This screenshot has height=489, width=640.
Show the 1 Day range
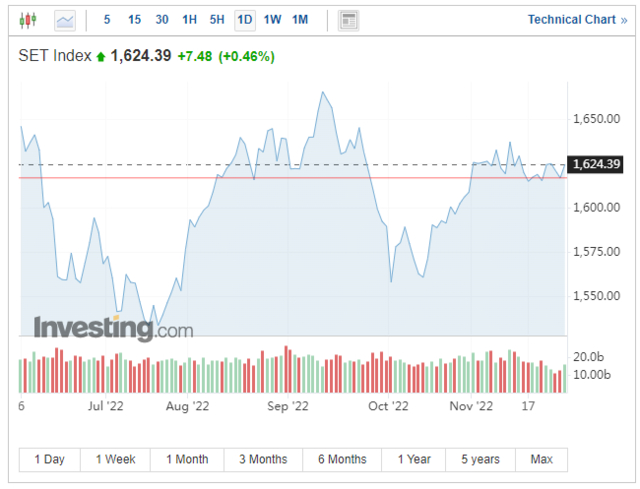pyautogui.click(x=50, y=459)
